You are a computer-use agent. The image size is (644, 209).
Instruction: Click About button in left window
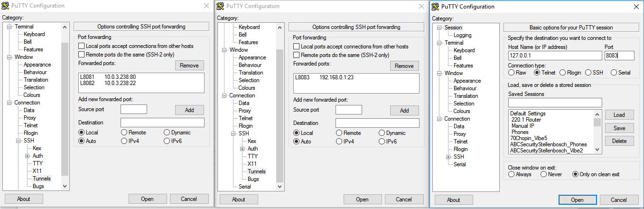tap(24, 199)
